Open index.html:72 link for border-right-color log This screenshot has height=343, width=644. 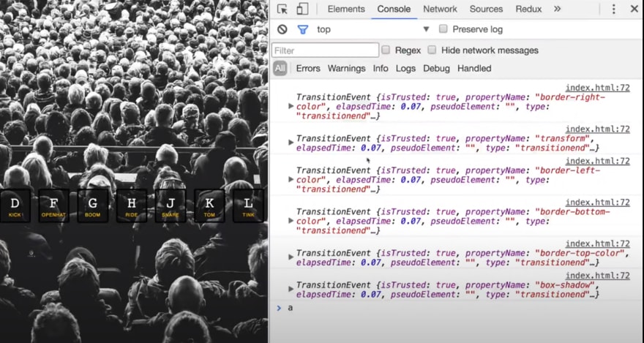[598, 88]
